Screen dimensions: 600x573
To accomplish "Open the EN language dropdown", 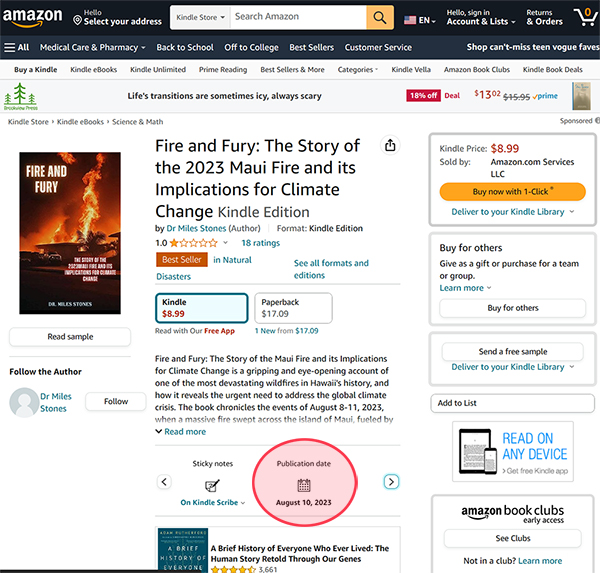I will [419, 19].
